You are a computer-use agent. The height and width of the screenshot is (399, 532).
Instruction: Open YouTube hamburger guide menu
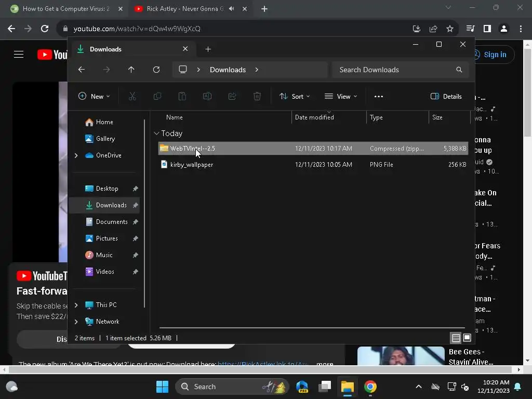coord(19,54)
